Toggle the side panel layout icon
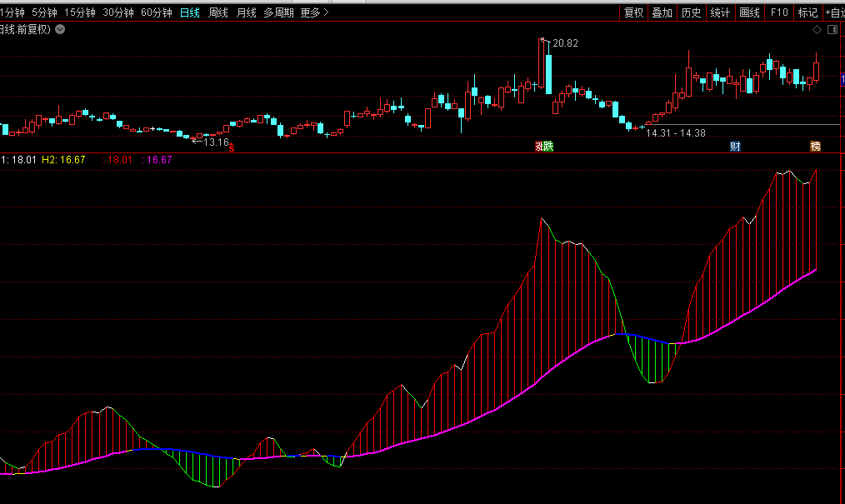This screenshot has height=504, width=845. click(x=832, y=30)
